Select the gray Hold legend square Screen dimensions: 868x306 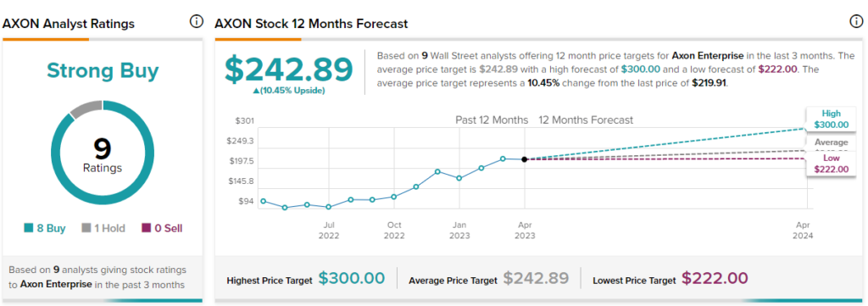[86, 228]
